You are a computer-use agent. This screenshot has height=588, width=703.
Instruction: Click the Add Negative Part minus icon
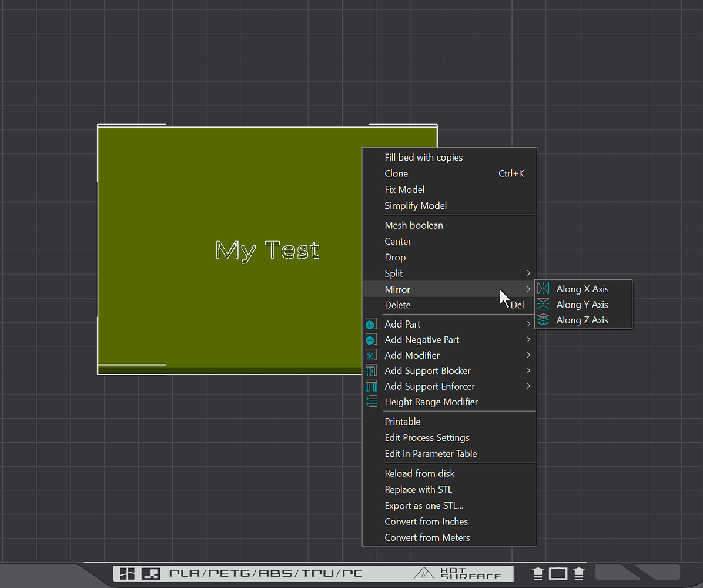pyautogui.click(x=371, y=339)
